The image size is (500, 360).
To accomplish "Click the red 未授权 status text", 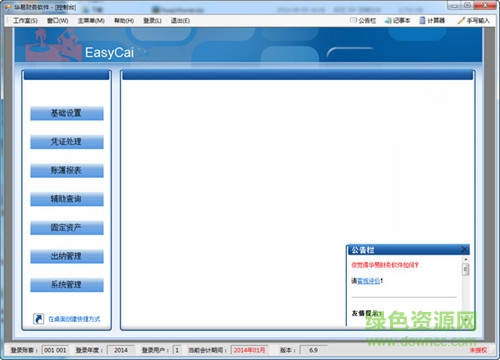I will (478, 350).
